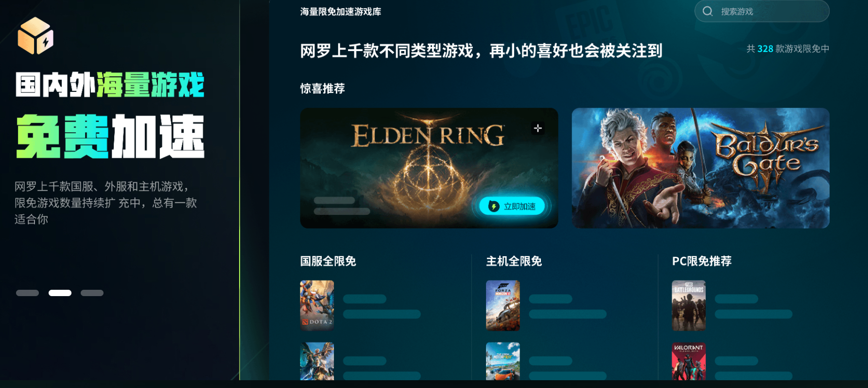Click the lightning icon on 立即加速 button
Image resolution: width=868 pixels, height=388 pixels.
[x=494, y=206]
